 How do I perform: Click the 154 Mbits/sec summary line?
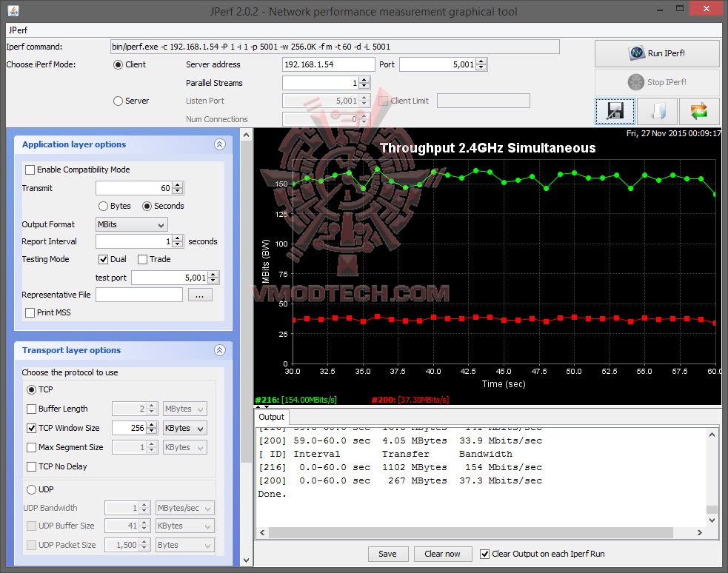[x=400, y=468]
